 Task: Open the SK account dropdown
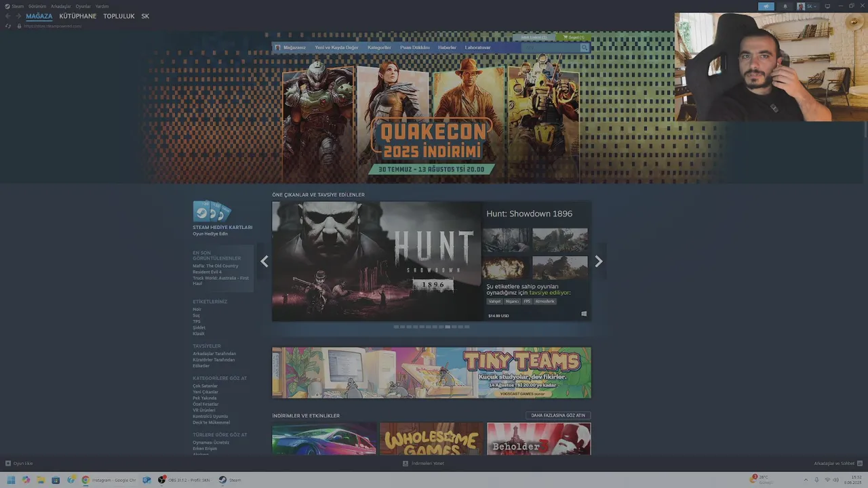pyautogui.click(x=807, y=6)
